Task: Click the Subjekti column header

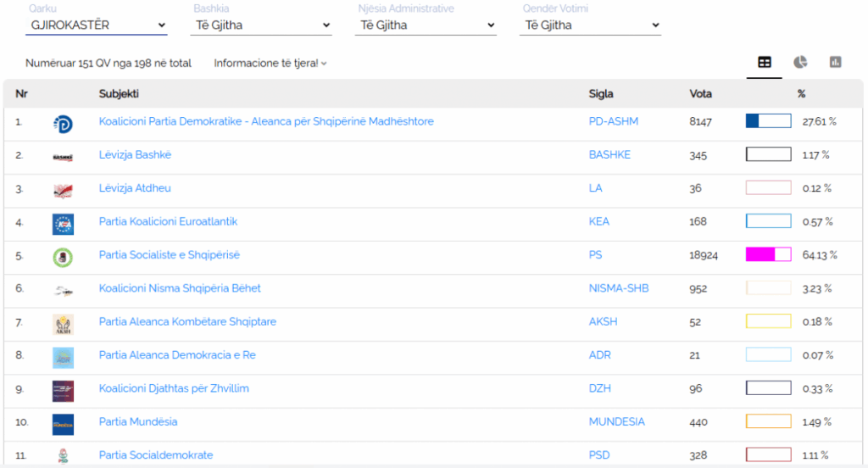Action: [x=119, y=93]
